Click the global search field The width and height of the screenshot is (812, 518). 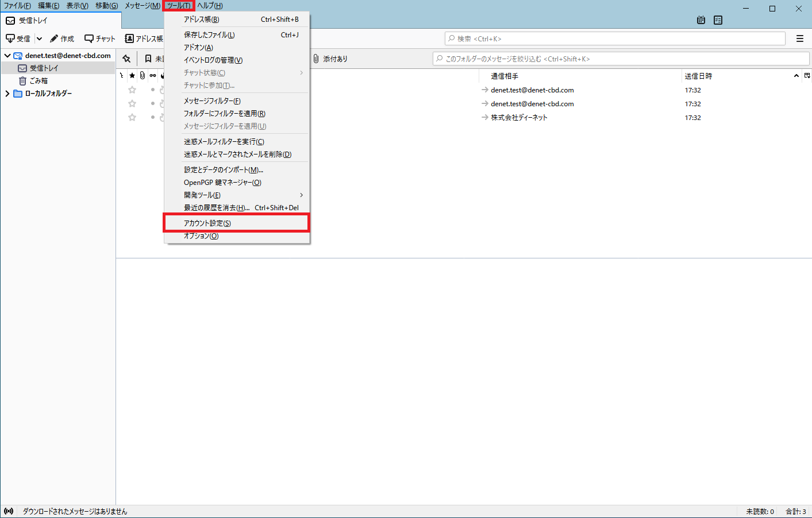[615, 38]
